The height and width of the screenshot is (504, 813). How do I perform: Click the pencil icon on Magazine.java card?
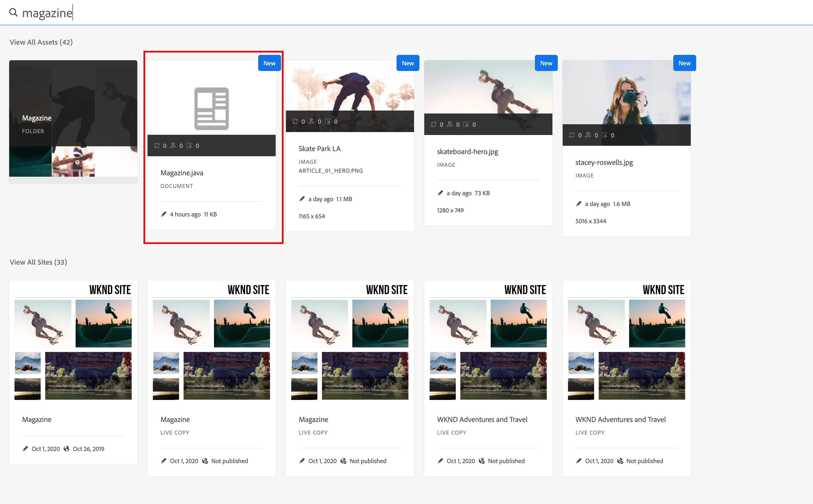163,214
